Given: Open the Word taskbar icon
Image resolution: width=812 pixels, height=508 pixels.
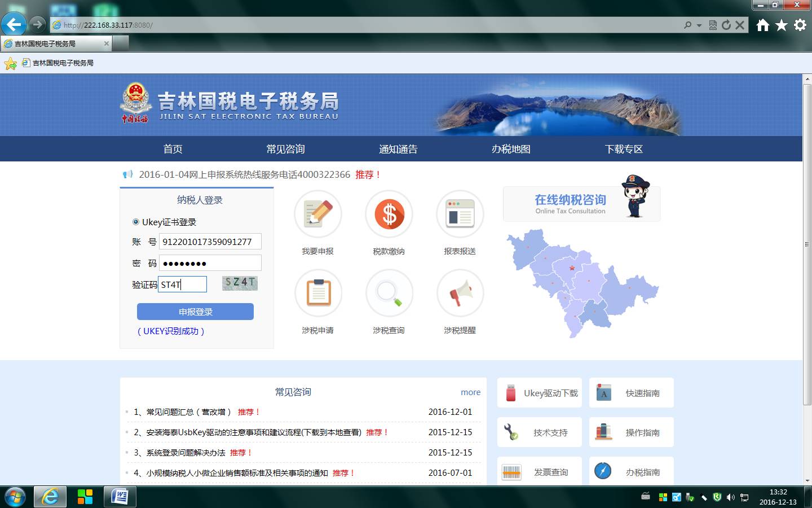Looking at the screenshot, I should point(120,497).
